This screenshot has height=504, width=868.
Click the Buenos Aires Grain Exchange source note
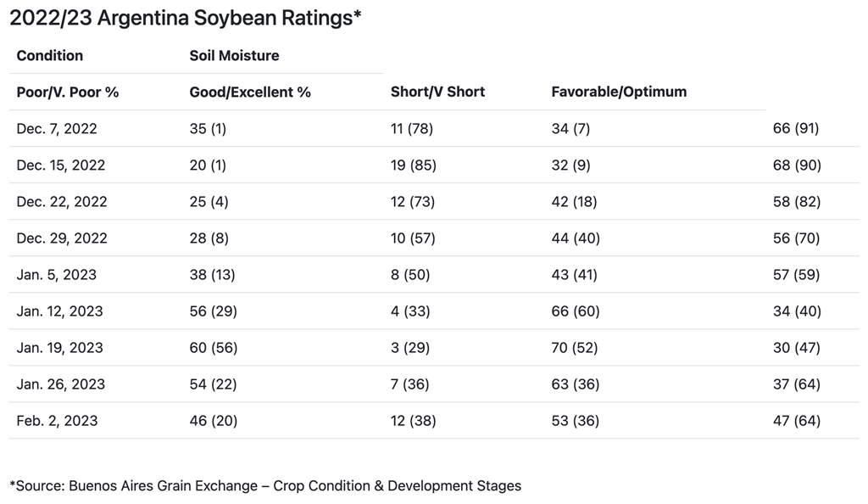pyautogui.click(x=265, y=486)
